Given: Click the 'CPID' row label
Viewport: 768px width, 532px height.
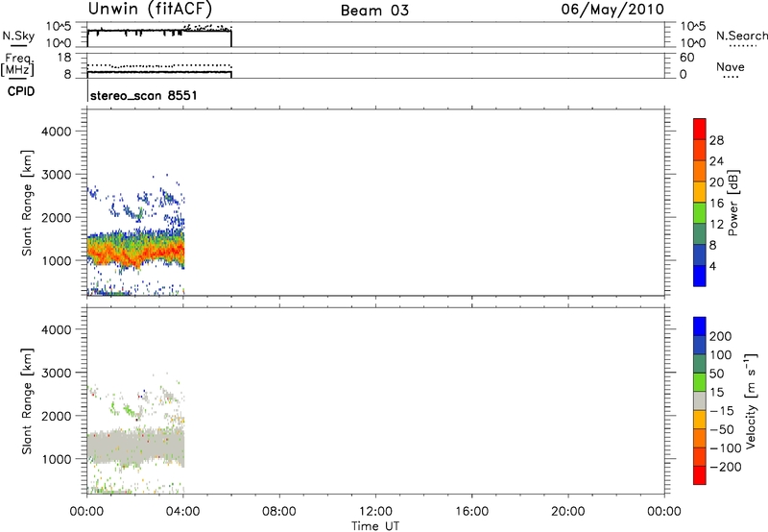Looking at the screenshot, I should tap(21, 91).
